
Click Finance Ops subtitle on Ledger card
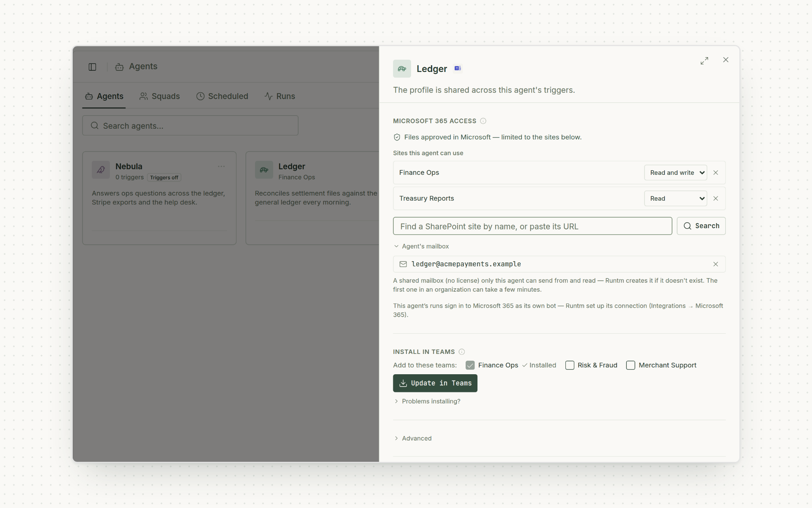point(296,177)
